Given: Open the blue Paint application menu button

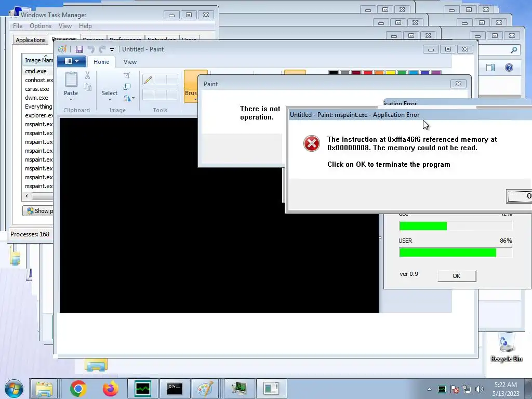Looking at the screenshot, I should pyautogui.click(x=72, y=61).
